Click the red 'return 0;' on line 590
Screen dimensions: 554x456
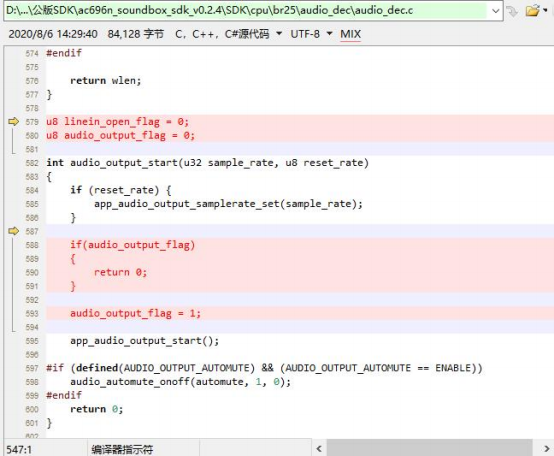120,272
